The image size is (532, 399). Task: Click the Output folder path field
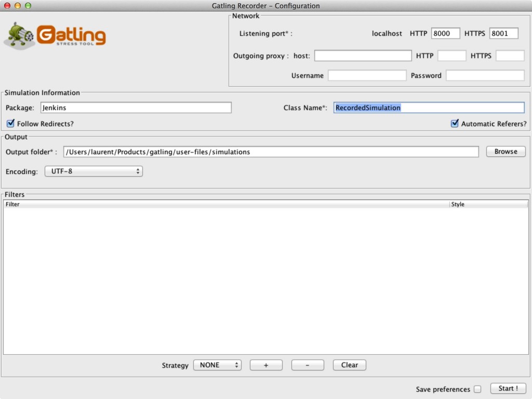[271, 152]
